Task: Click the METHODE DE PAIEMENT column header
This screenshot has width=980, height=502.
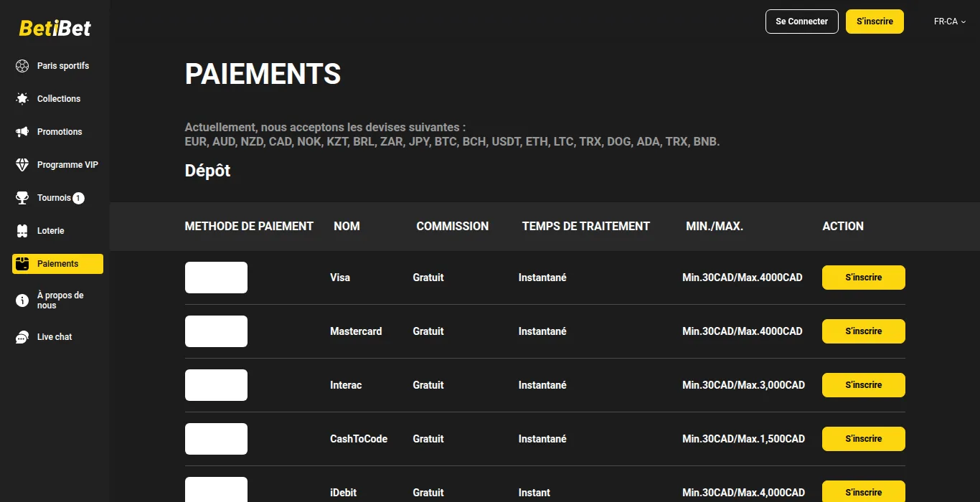Action: point(249,226)
